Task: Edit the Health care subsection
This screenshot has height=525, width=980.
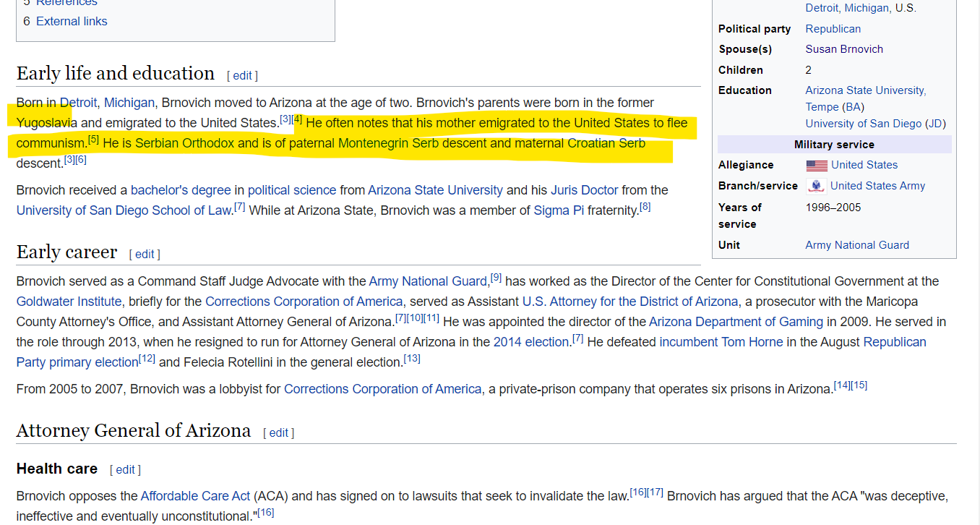Action: pos(125,470)
